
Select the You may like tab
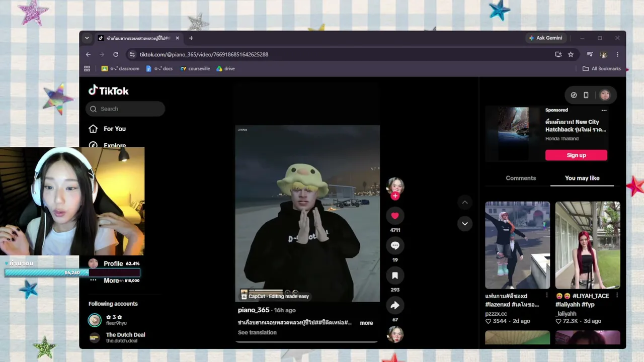tap(582, 178)
